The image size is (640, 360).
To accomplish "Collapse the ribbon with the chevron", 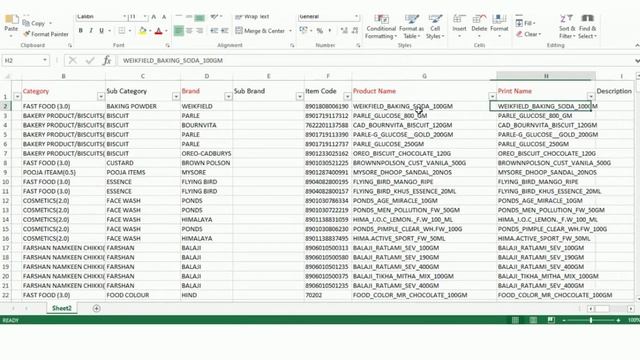I will (x=637, y=45).
